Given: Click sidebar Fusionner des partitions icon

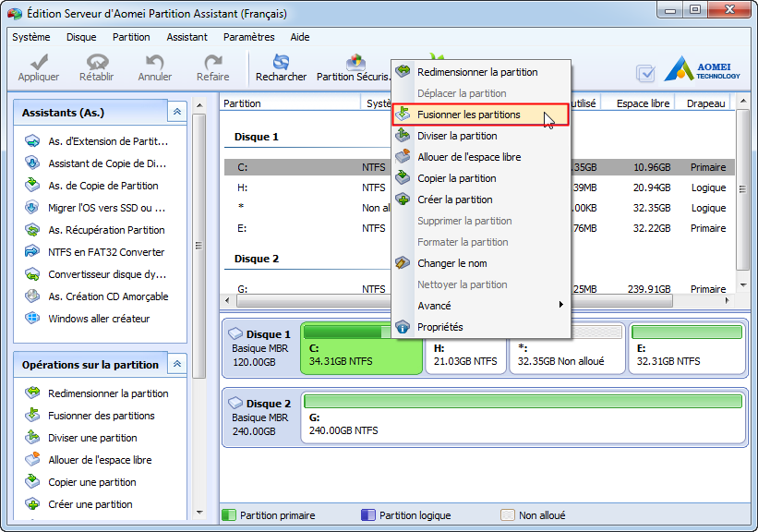Looking at the screenshot, I should point(32,416).
